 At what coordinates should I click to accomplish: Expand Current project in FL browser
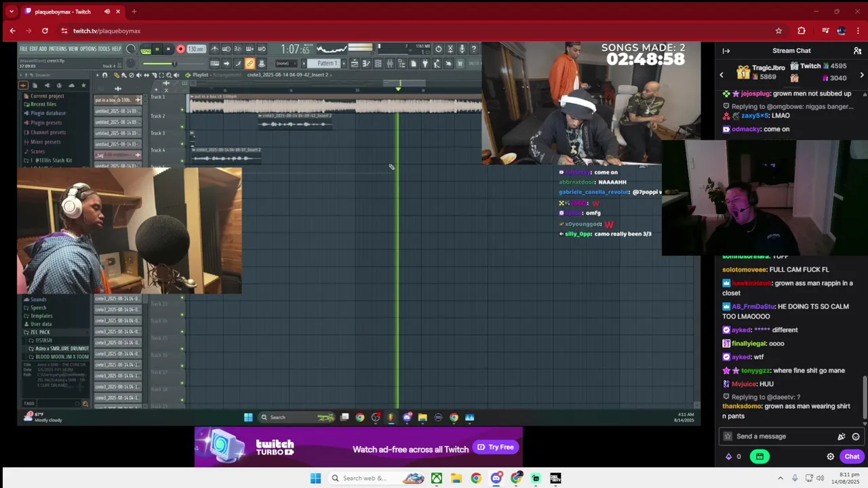point(47,96)
